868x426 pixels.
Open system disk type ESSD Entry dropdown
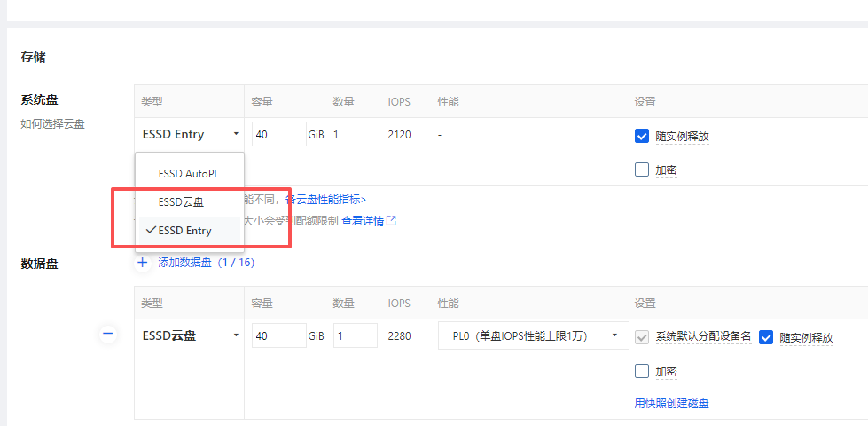(x=189, y=135)
